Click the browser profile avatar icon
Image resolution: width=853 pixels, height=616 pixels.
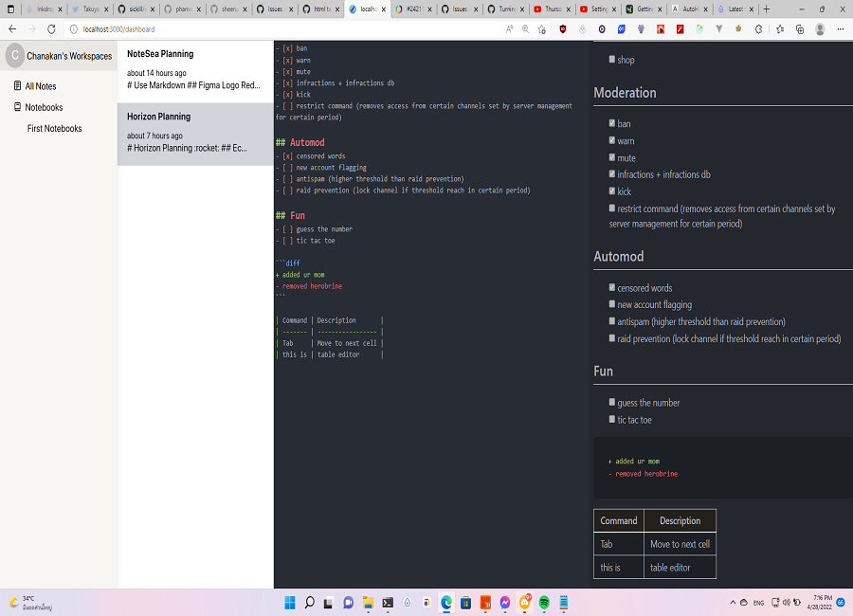[x=819, y=29]
